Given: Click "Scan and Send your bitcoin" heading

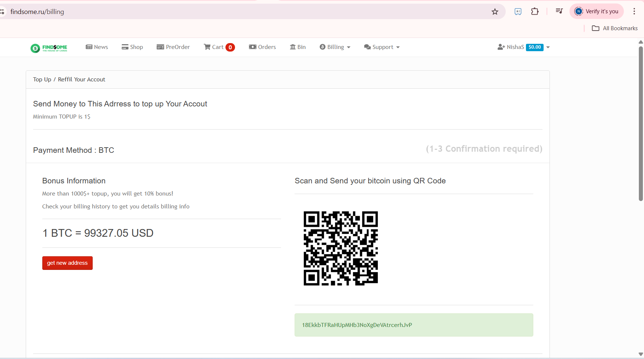Looking at the screenshot, I should tap(370, 181).
